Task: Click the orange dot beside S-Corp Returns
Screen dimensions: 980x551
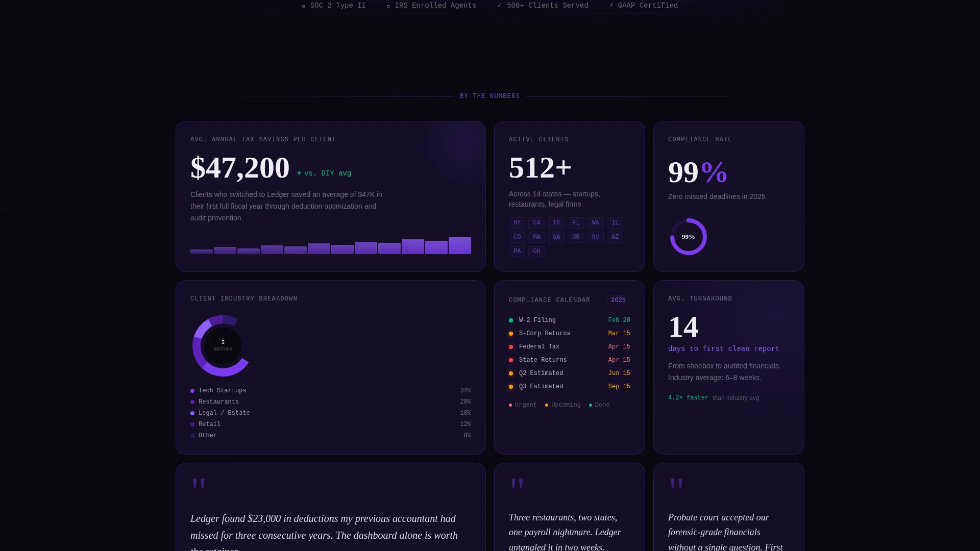Action: click(511, 334)
